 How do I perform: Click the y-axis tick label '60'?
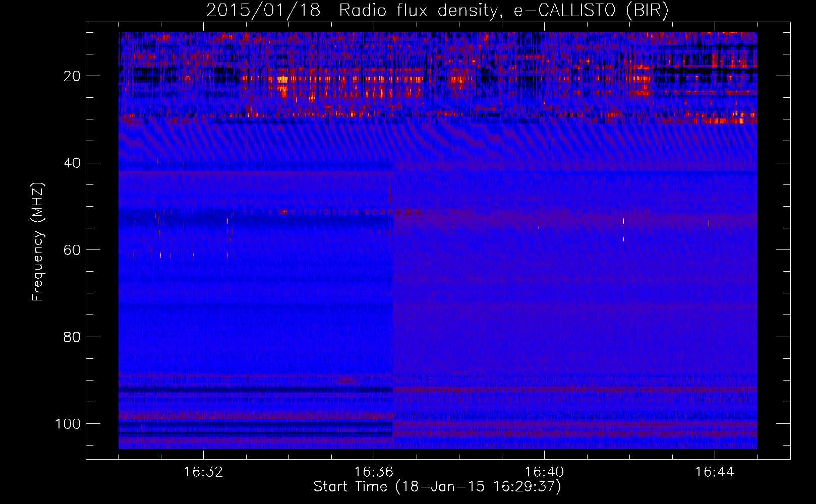tap(72, 250)
